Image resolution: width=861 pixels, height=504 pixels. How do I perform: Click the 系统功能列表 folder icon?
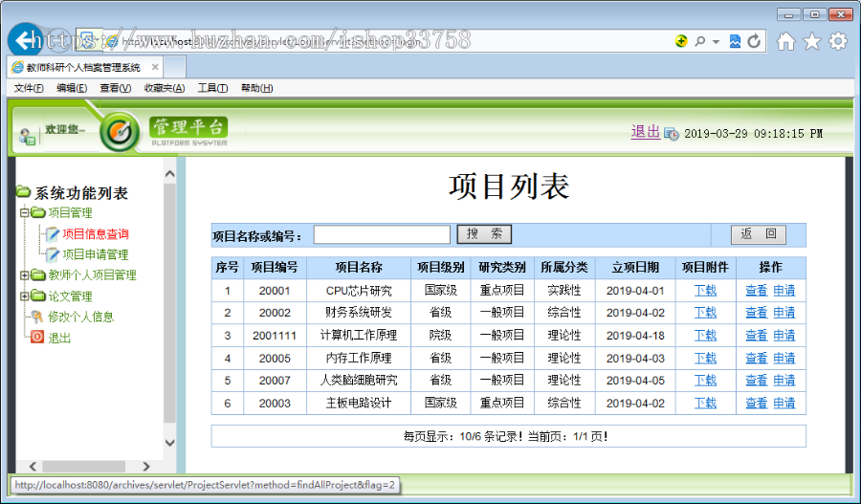(x=23, y=191)
